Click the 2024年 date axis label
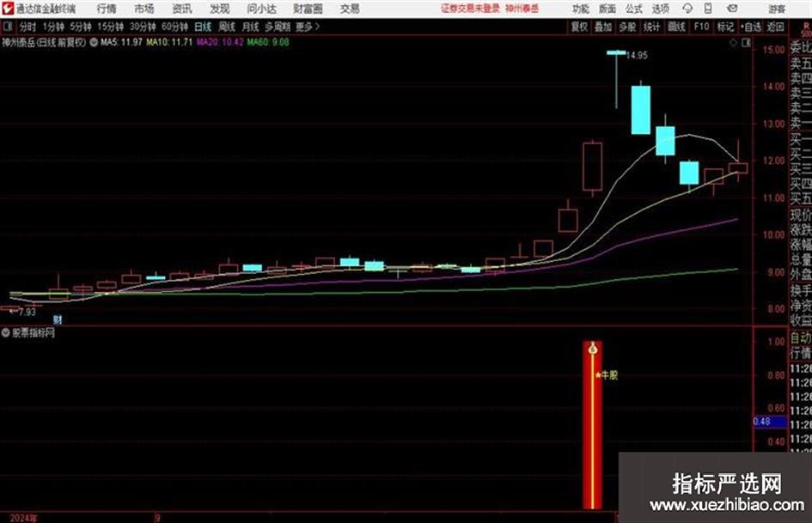Viewport: 812px width, 523px height. pyautogui.click(x=23, y=518)
